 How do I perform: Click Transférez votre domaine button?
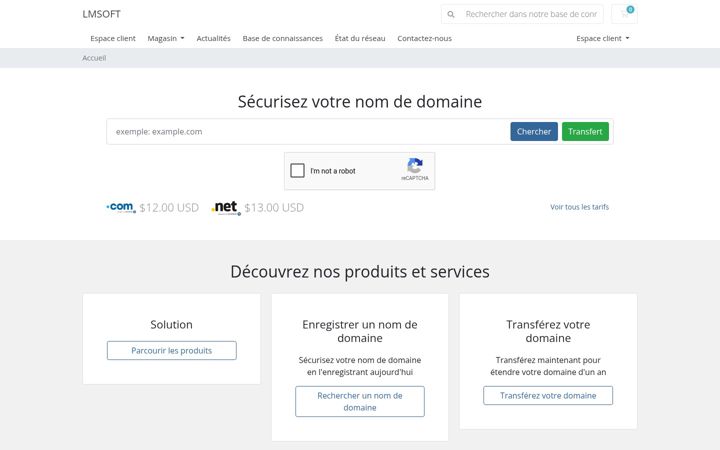point(548,395)
